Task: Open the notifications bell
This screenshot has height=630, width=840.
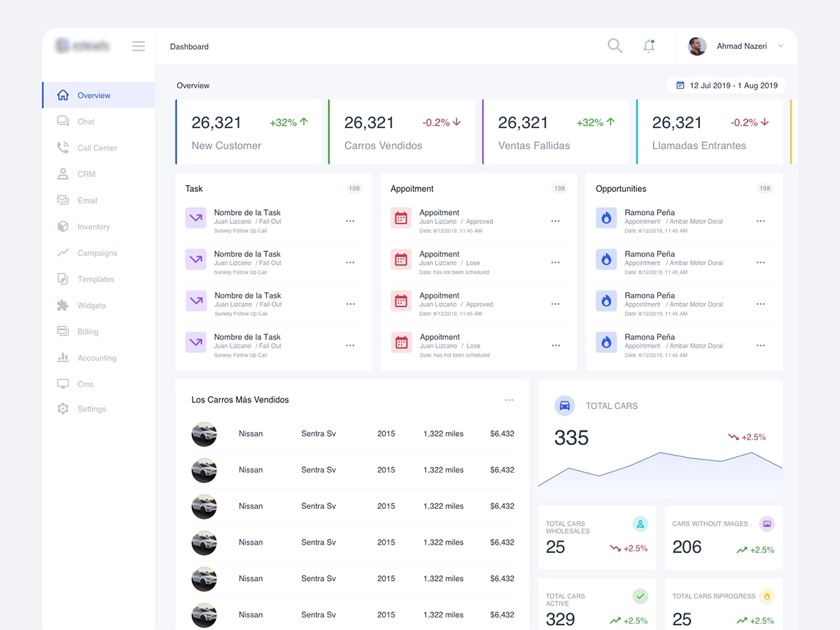Action: [649, 46]
